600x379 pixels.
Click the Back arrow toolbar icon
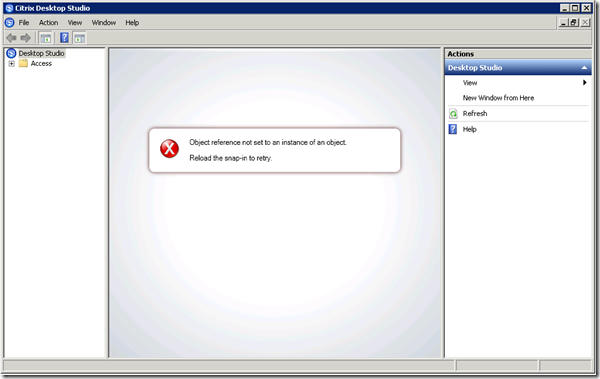pos(11,38)
